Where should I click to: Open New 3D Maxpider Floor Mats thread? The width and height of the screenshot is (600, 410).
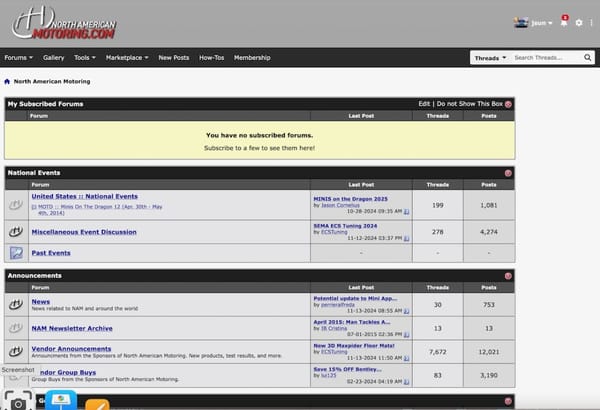click(354, 346)
